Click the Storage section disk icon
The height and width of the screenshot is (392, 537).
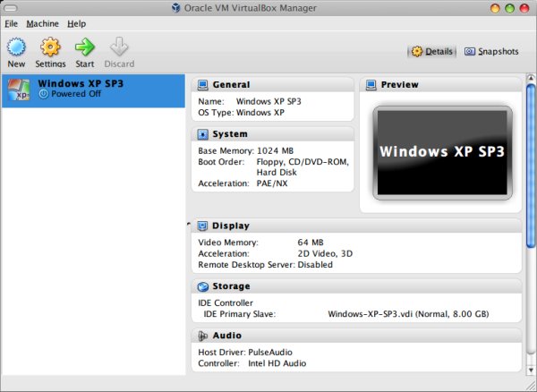(x=202, y=287)
